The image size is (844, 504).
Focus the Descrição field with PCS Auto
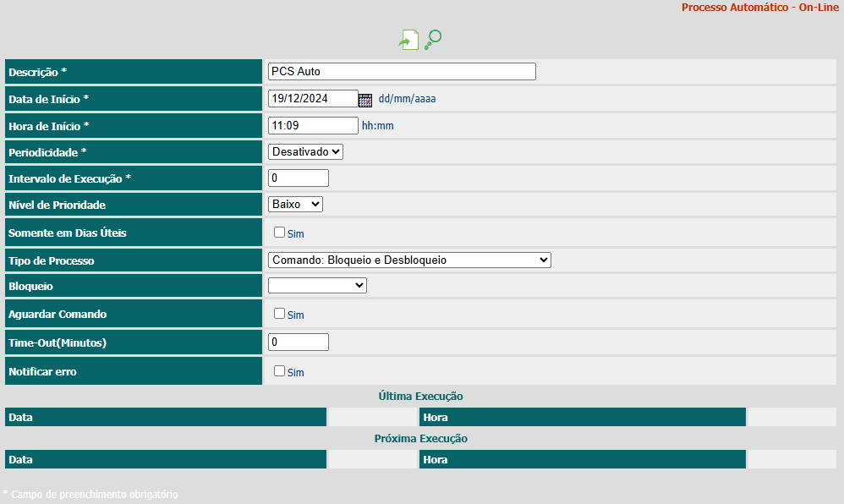coord(402,72)
